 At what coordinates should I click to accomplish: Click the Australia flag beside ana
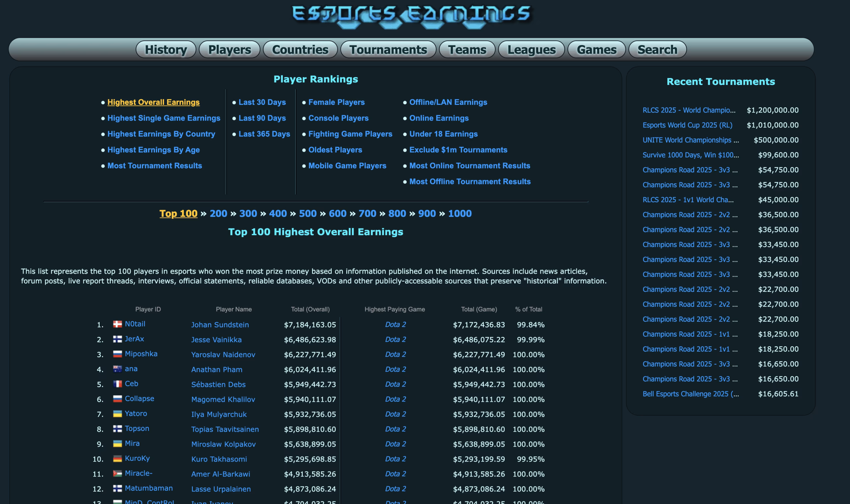coord(118,369)
